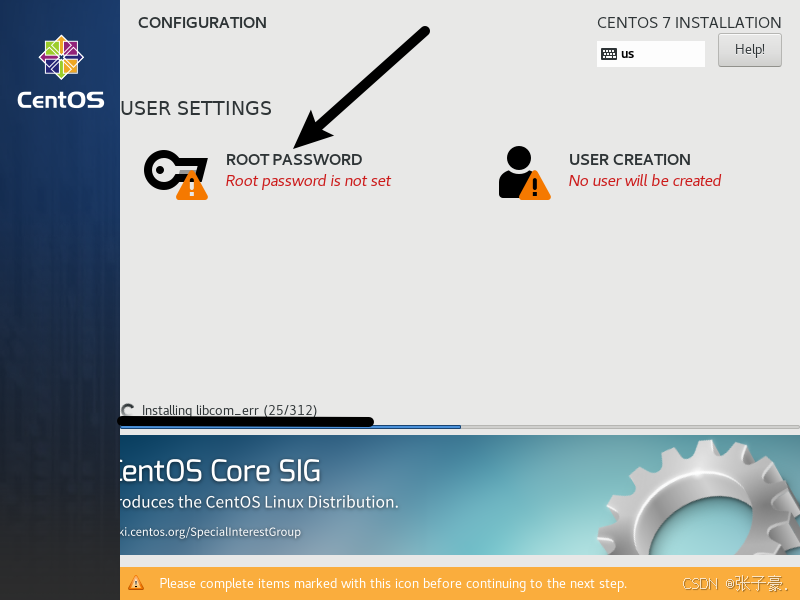Click the USER SETTINGS heading

point(196,108)
